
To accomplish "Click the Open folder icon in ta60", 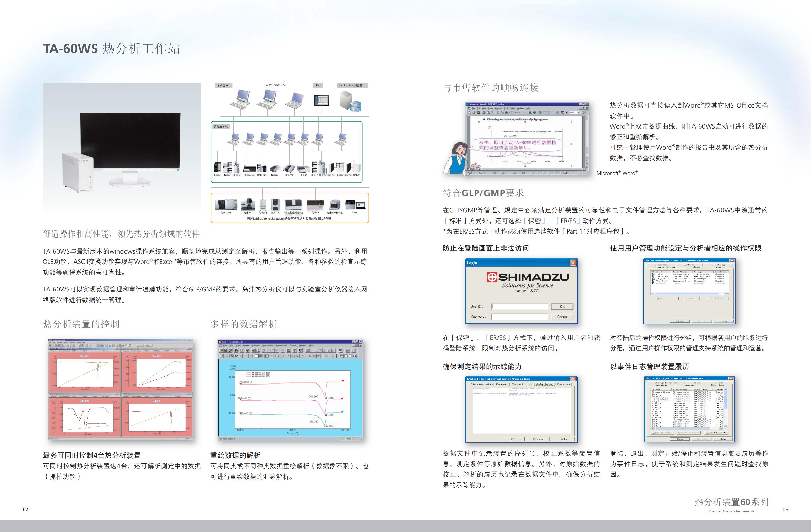I will 222,350.
